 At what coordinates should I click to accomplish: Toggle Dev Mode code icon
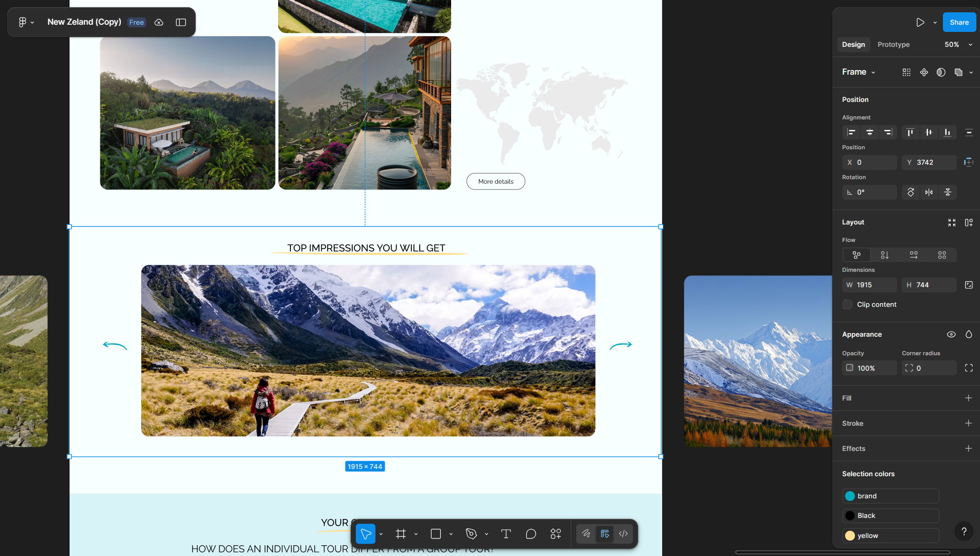[x=623, y=534]
